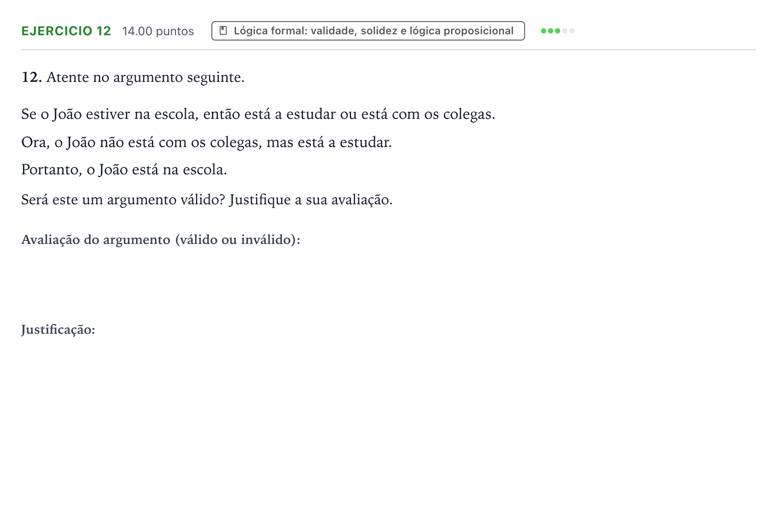Click the green difficulty dots indicator

click(557, 31)
